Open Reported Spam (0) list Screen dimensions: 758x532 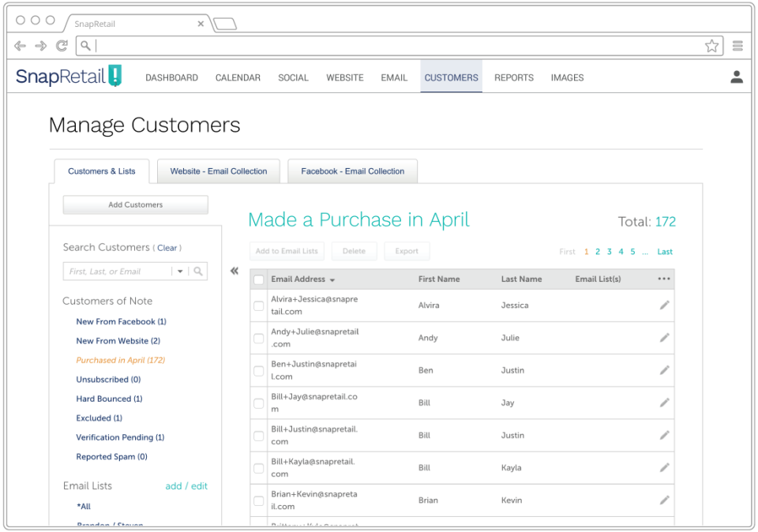(111, 457)
